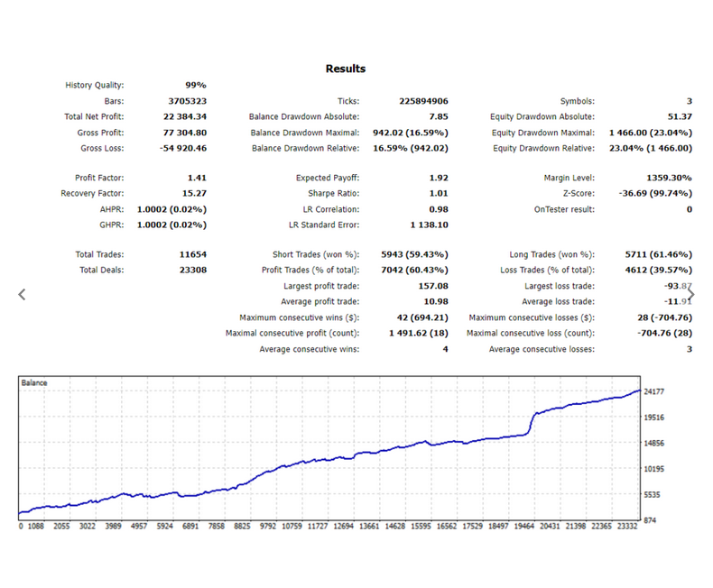Select the Margin Level percentage
The width and height of the screenshot is (713, 588).
[669, 178]
